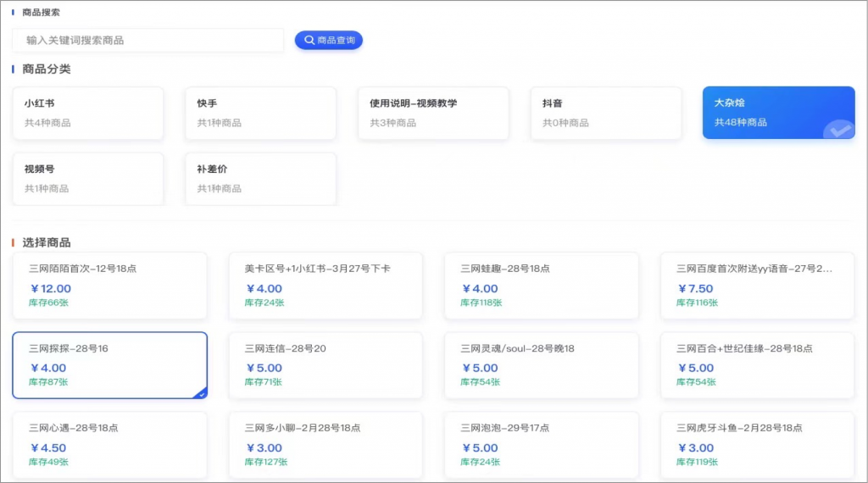Pick the 三网连信-28号20 product card
The image size is (868, 483).
[325, 365]
